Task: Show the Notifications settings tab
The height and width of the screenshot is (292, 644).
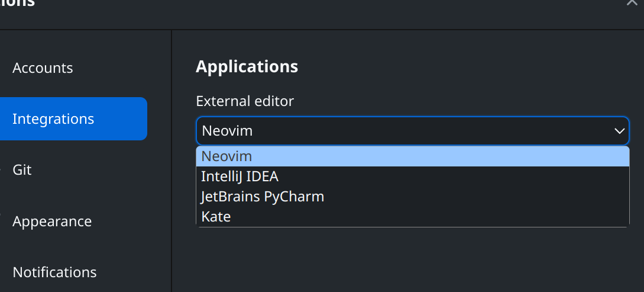Action: (54, 272)
